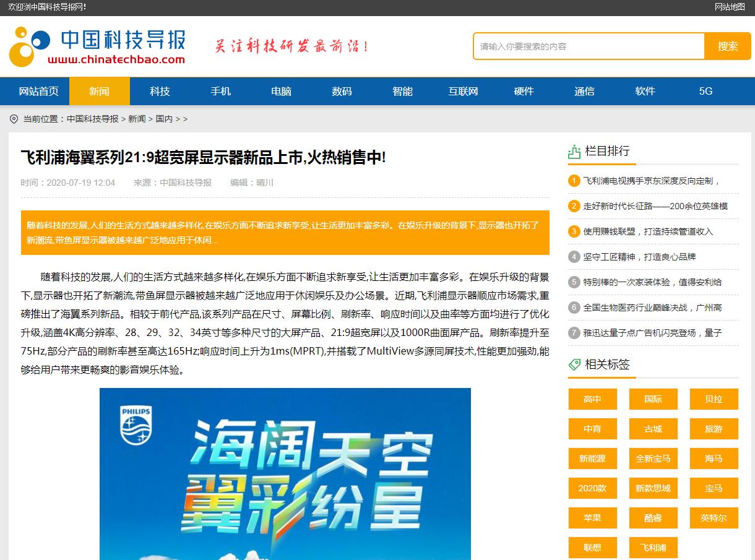Go to the 手机 navigation tab
This screenshot has height=560, width=755.
coord(221,92)
